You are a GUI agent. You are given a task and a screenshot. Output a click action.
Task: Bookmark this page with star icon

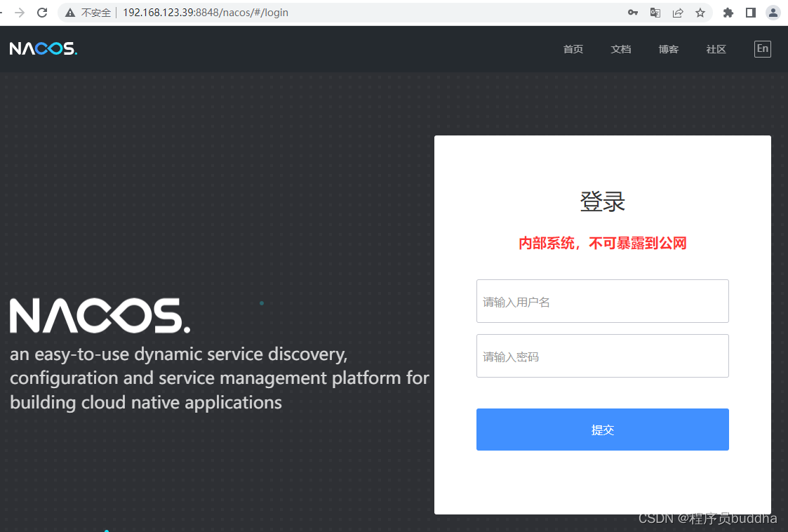pyautogui.click(x=700, y=13)
